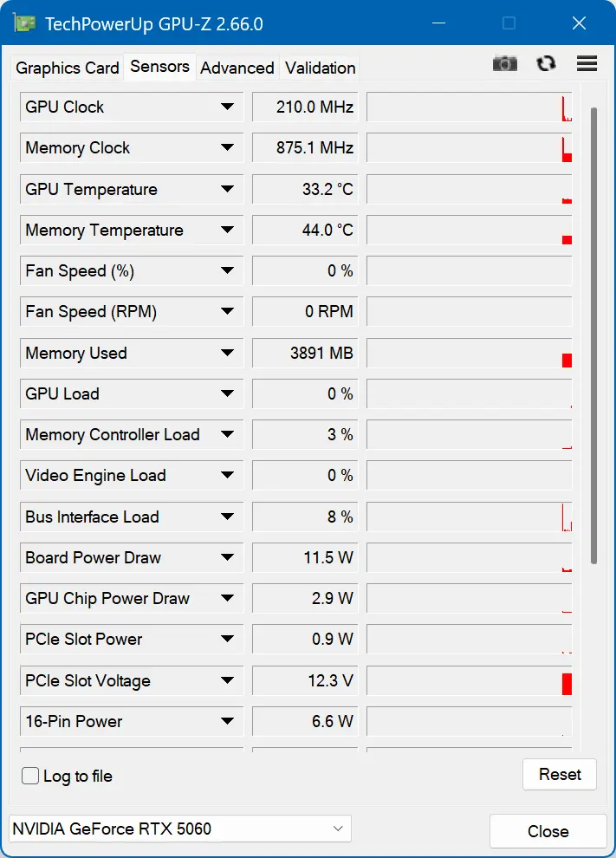
Task: Take a screenshot with the camera icon
Action: (504, 64)
